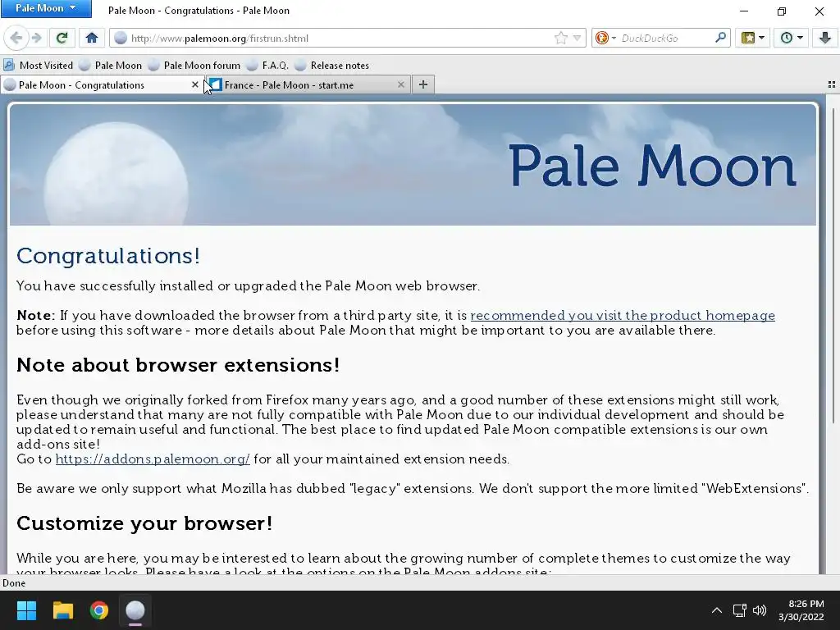Click the vertical page scrollbar thumb
The height and width of the screenshot is (630, 840).
point(833,265)
